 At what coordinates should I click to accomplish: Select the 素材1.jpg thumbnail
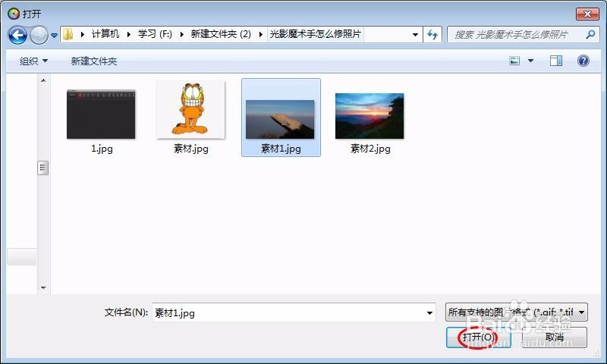pos(280,119)
